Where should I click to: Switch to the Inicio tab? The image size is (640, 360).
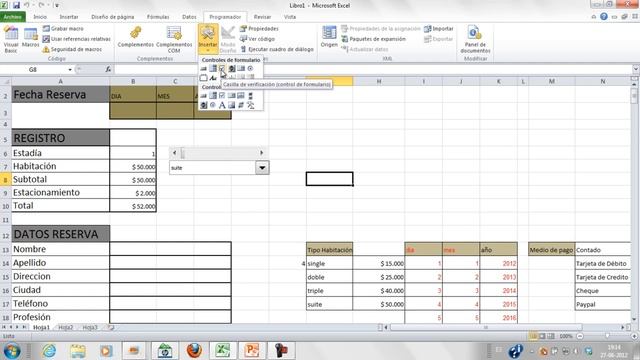(x=40, y=17)
